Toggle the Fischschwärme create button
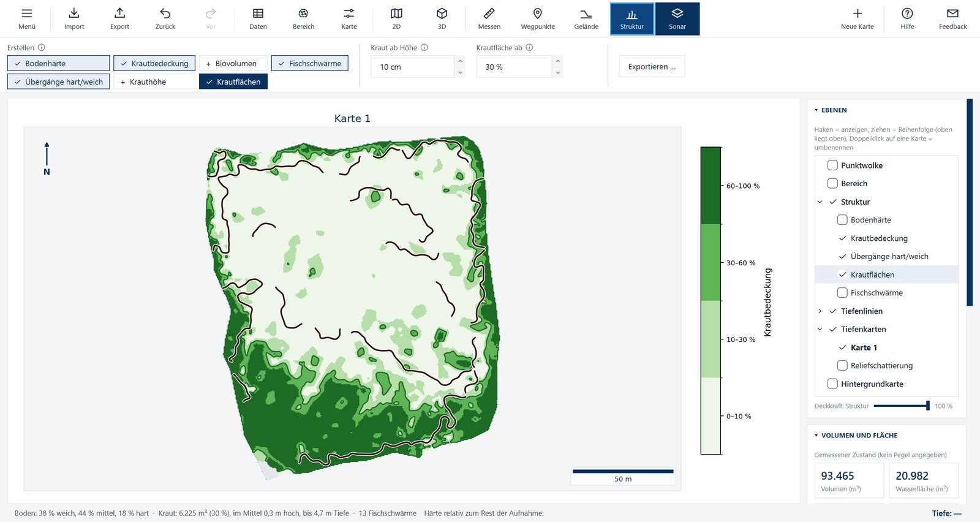Screen dimensions: 980x522 (310, 63)
